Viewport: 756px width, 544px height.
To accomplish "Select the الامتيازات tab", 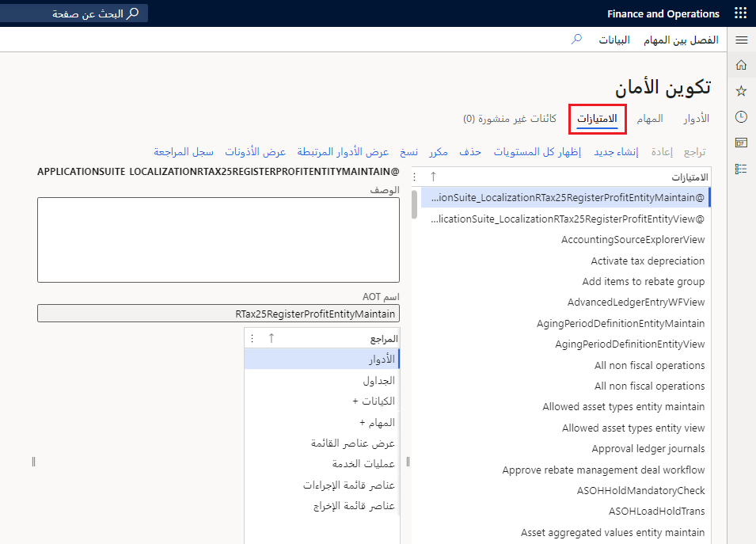I will click(x=597, y=119).
